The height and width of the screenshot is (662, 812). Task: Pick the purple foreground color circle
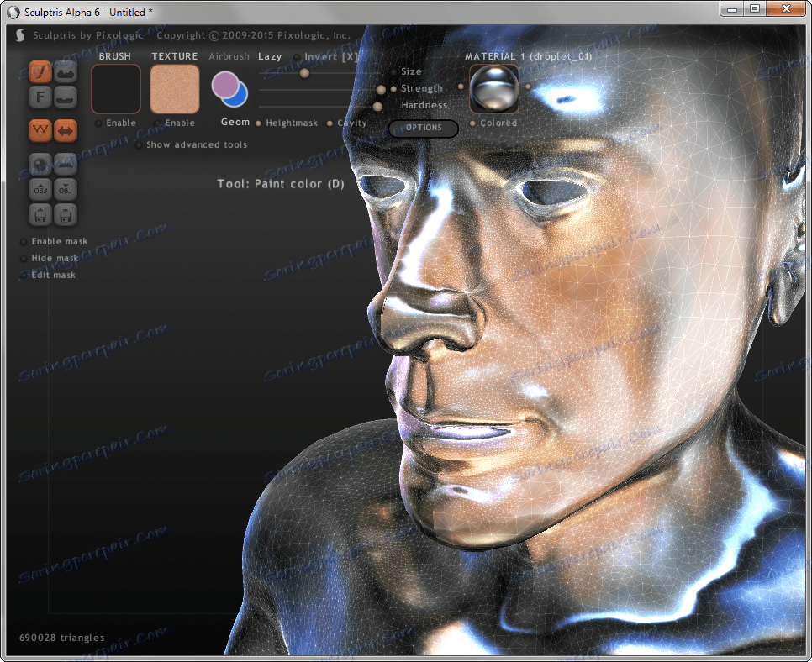[224, 85]
